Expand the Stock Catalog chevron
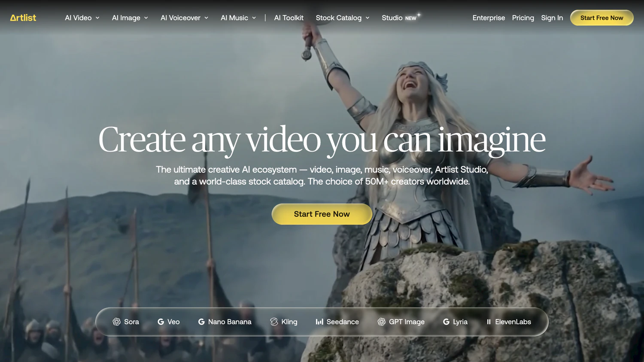644x362 pixels. (367, 18)
